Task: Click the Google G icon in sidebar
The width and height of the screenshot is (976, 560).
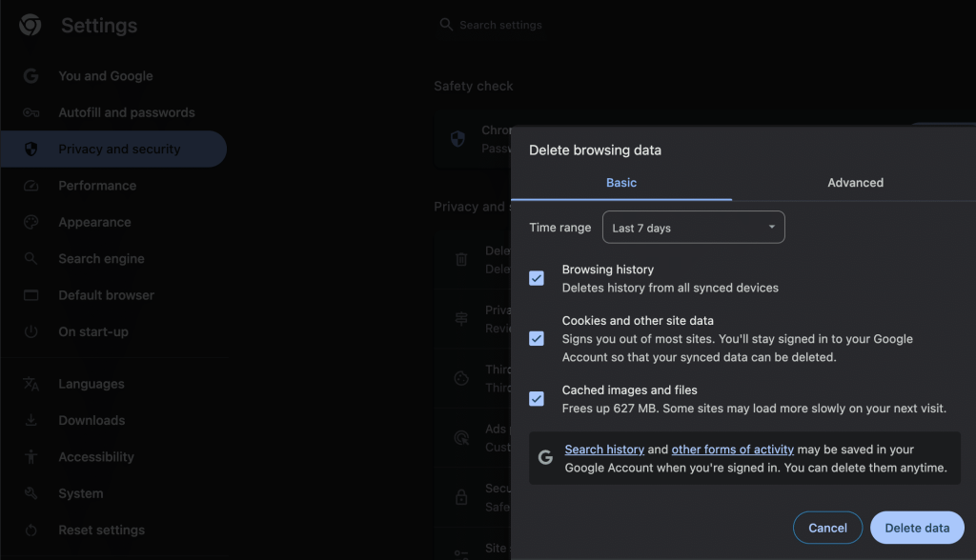Action: (x=31, y=76)
